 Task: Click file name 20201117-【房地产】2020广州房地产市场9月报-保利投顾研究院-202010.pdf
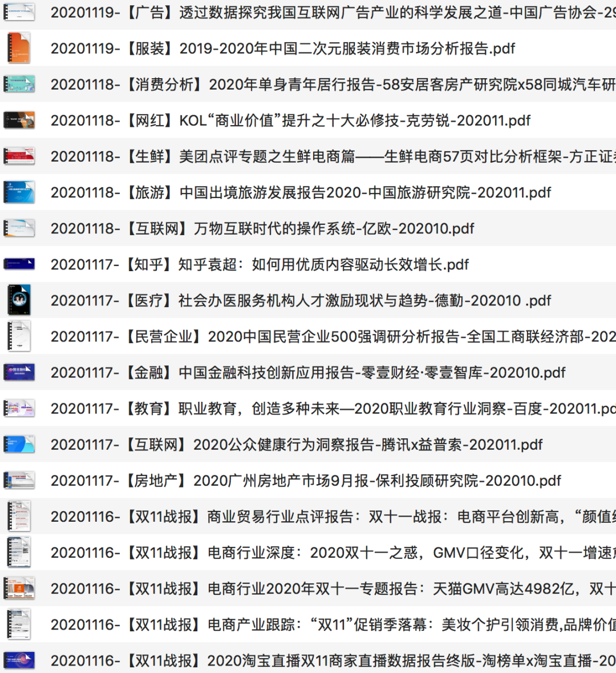tap(306, 481)
